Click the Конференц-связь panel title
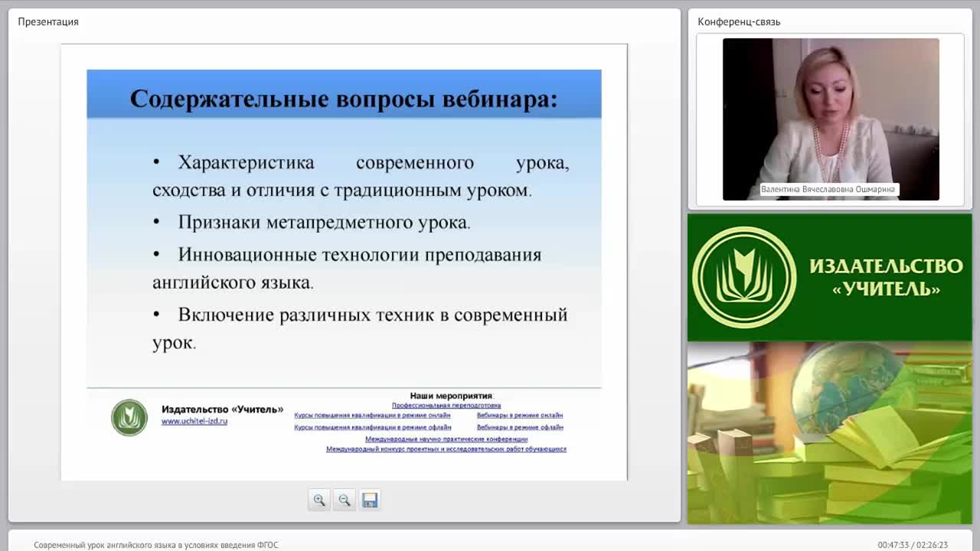Image resolution: width=980 pixels, height=551 pixels. point(739,21)
